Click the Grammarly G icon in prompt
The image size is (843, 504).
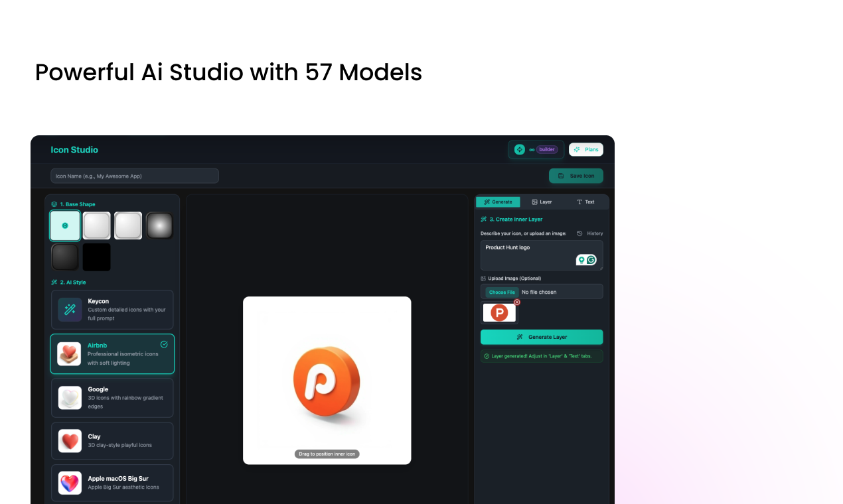(x=591, y=260)
